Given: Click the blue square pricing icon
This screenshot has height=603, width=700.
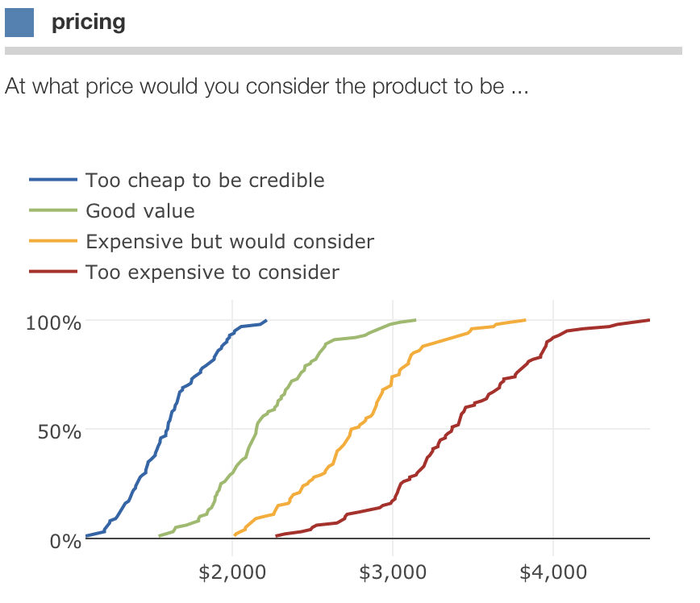Looking at the screenshot, I should [x=19, y=22].
